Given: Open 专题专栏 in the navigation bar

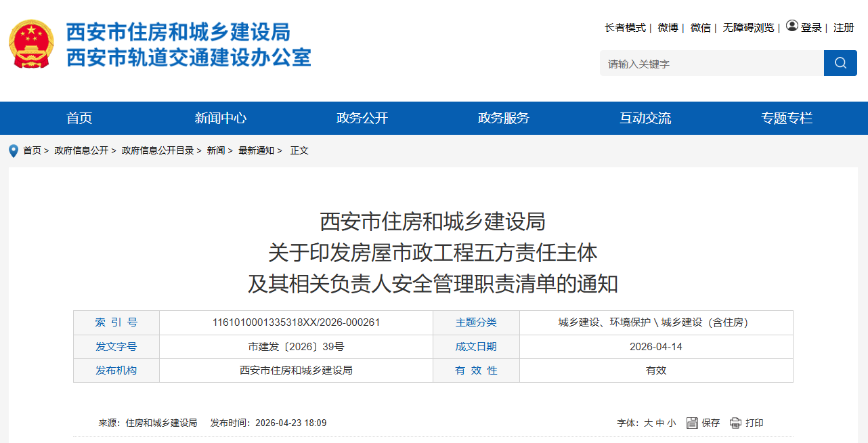Looking at the screenshot, I should point(787,118).
